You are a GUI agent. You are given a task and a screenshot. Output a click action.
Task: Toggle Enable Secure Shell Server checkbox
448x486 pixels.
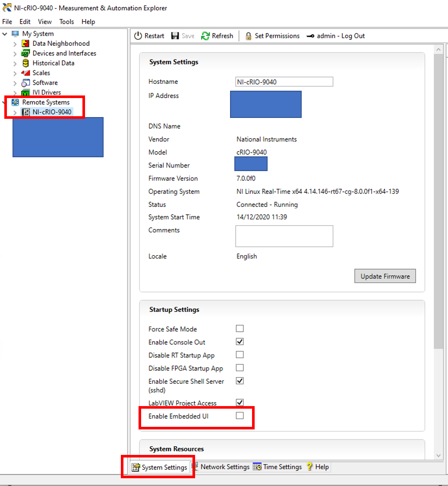coord(240,381)
